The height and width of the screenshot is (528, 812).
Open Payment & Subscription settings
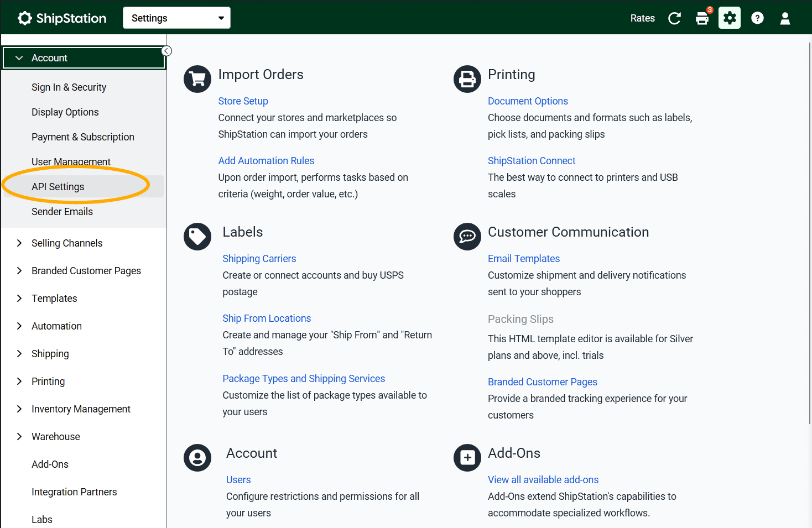83,137
